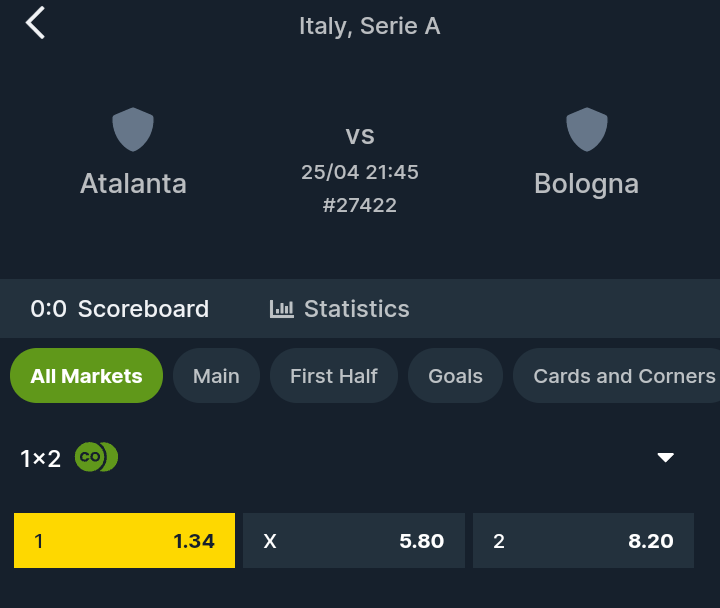Click the Bologna team name

(586, 185)
